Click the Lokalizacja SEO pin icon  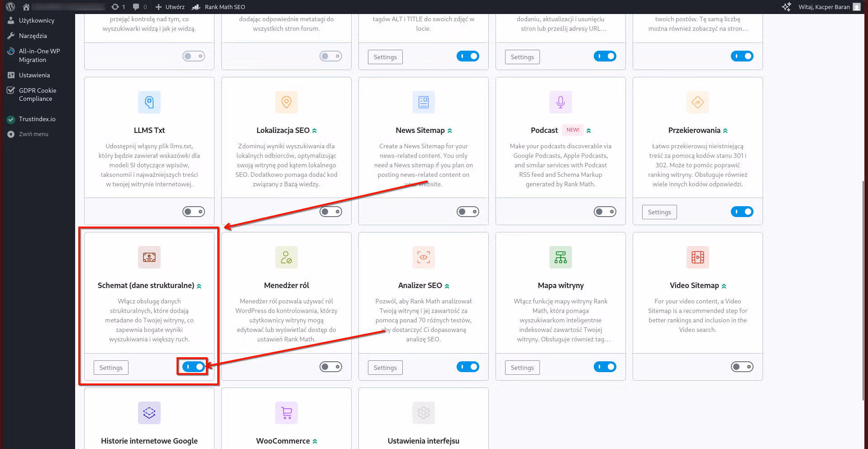pos(286,102)
